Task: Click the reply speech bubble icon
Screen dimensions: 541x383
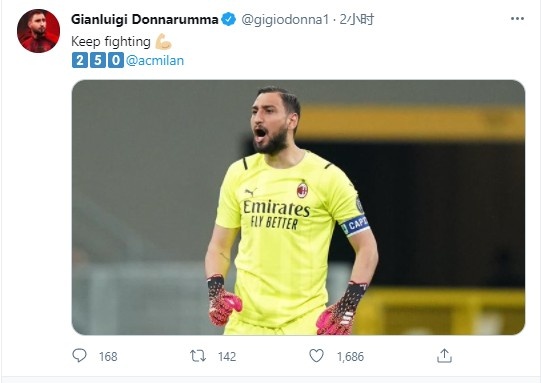Action: (x=79, y=355)
